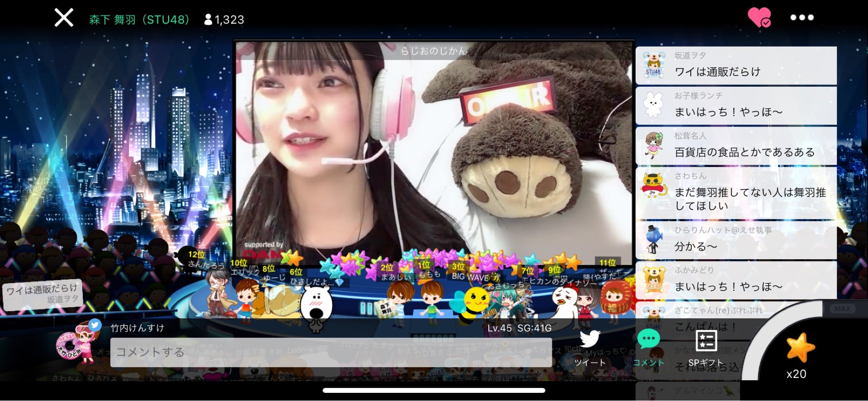Tap the pink follow heart icon
868x401 pixels.
point(759,18)
